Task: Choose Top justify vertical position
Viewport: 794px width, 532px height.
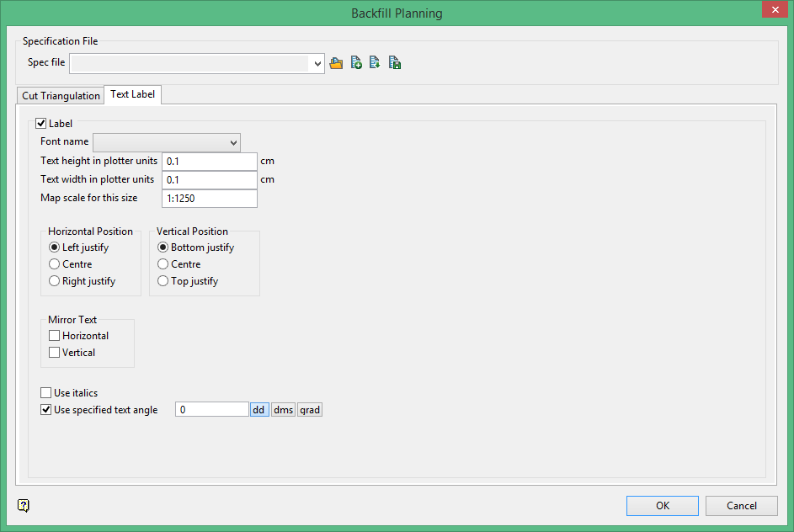Action: (x=163, y=281)
